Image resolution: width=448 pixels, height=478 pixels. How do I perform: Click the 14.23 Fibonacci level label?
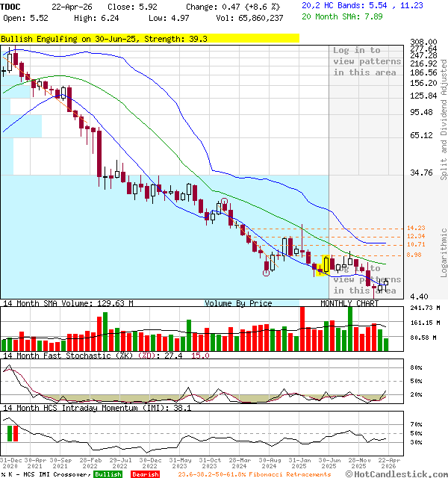(415, 228)
